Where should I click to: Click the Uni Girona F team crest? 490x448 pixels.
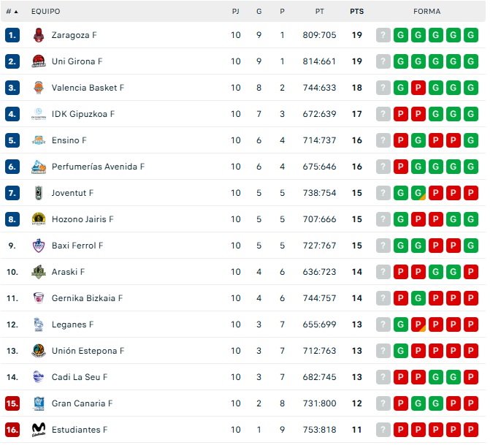click(39, 61)
